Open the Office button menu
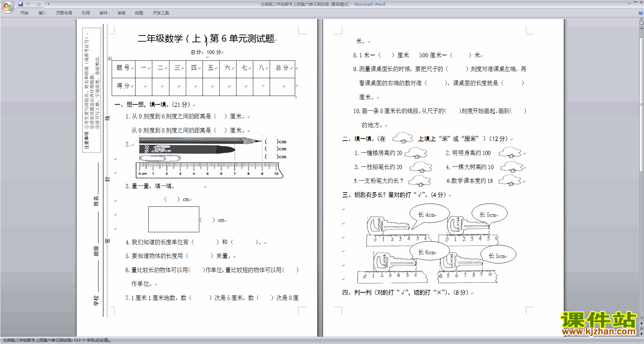 [x=7, y=7]
